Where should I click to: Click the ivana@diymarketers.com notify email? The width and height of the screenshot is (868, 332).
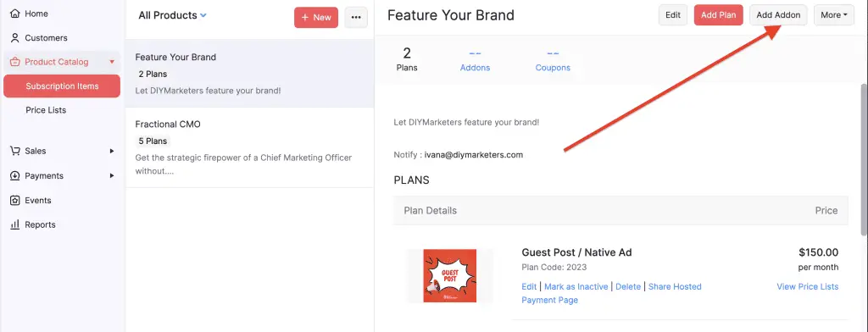[474, 155]
